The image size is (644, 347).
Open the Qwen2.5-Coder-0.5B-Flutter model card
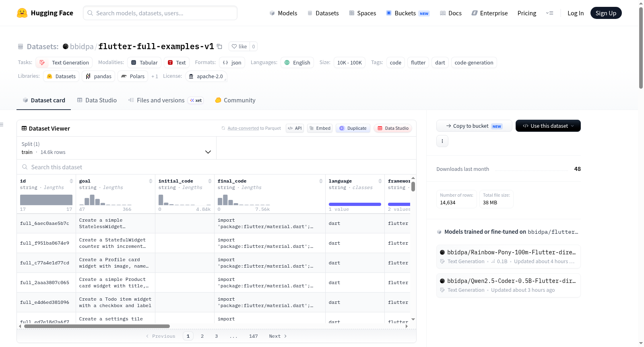tap(508, 285)
